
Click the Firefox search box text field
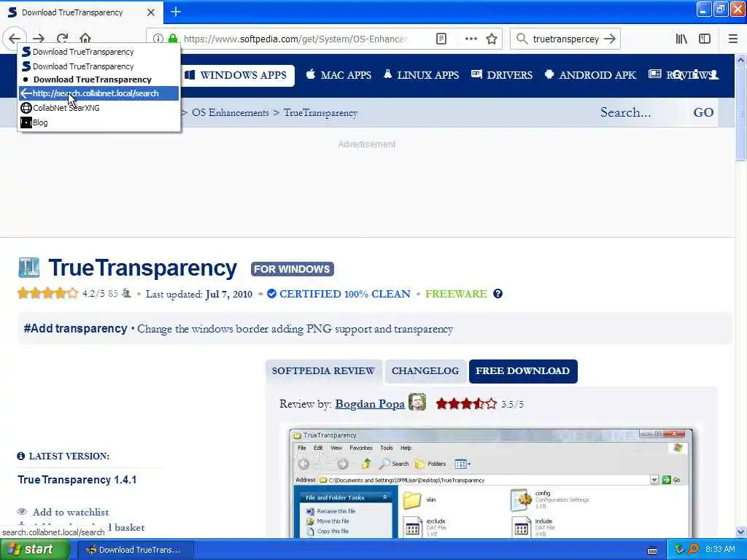pyautogui.click(x=565, y=39)
